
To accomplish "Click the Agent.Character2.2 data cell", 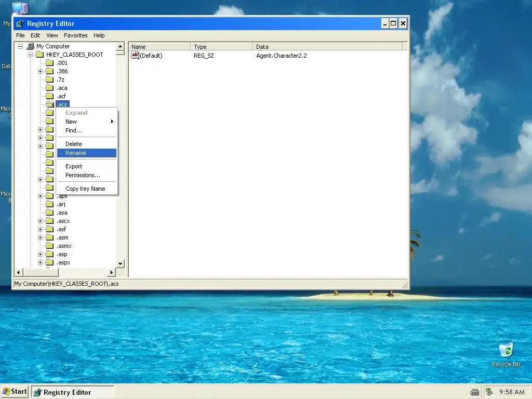I will click(x=281, y=56).
